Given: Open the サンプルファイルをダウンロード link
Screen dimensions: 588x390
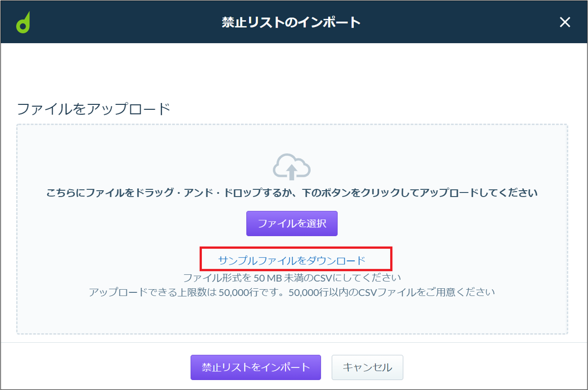Looking at the screenshot, I should pyautogui.click(x=292, y=260).
